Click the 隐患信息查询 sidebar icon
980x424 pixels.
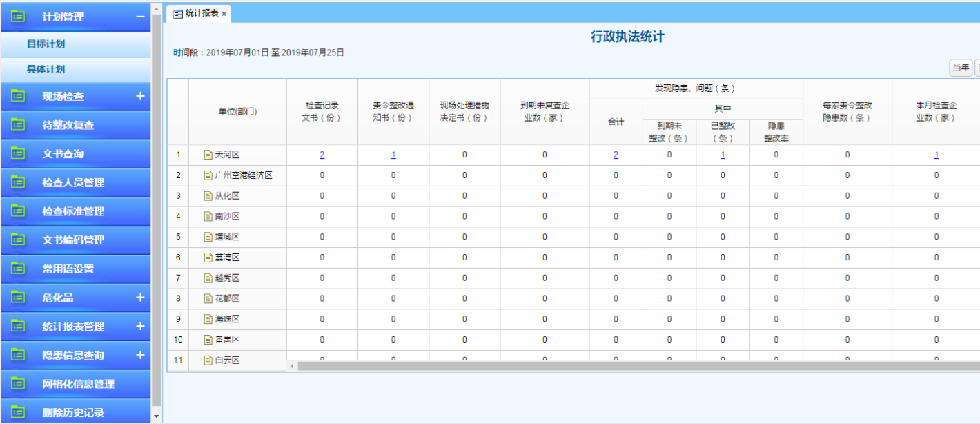18,355
